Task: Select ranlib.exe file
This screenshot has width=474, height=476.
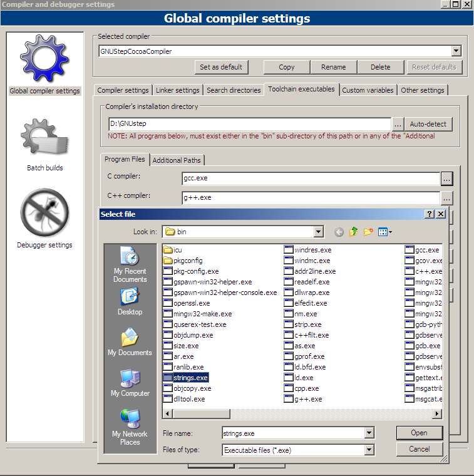Action: click(183, 367)
